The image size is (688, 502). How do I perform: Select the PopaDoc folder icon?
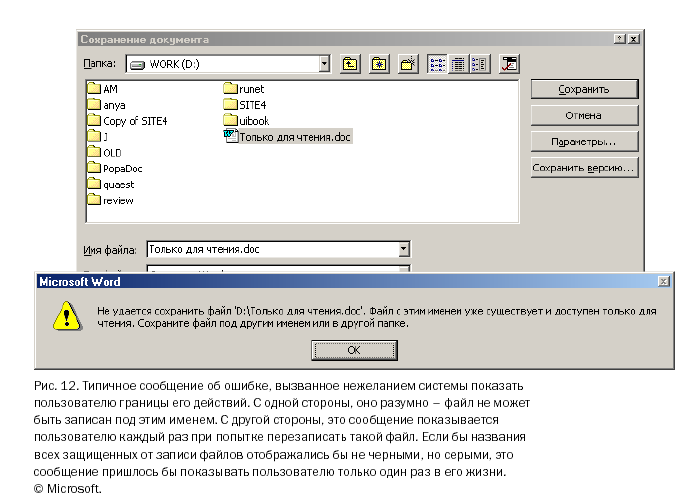pyautogui.click(x=94, y=168)
